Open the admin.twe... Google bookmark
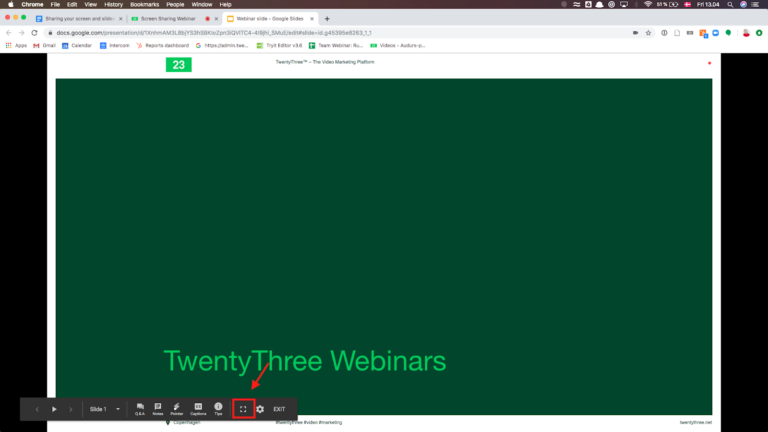The image size is (768, 432). 222,46
